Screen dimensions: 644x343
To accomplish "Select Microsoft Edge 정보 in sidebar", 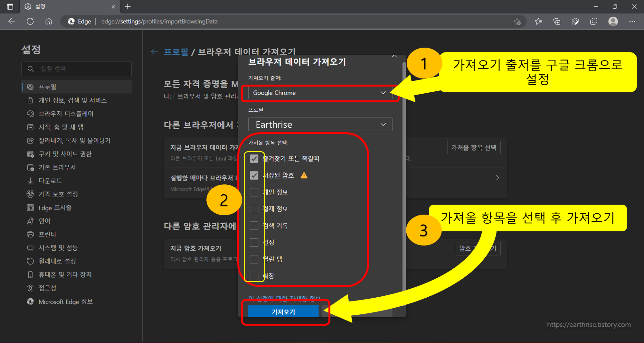I will click(77, 301).
